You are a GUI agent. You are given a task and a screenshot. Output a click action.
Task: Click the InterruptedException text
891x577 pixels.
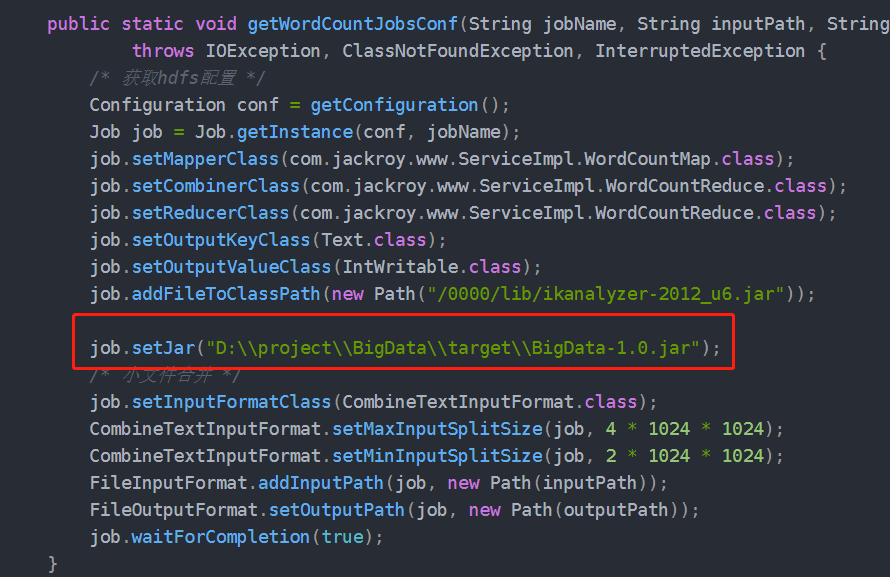(x=700, y=51)
